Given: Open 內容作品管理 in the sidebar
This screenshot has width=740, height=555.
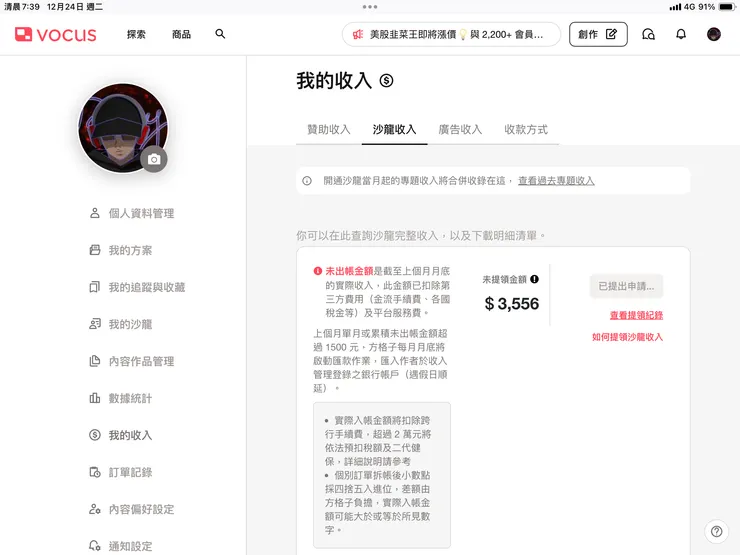Looking at the screenshot, I should point(132,361).
